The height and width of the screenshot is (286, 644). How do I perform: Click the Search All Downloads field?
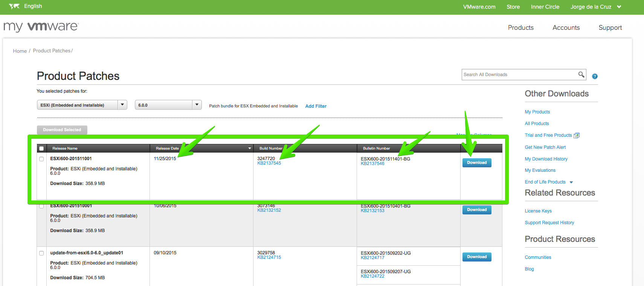(x=520, y=75)
